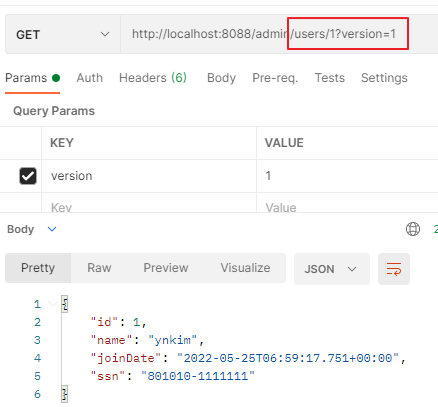Open the JSON format dropdown
Image resolution: width=438 pixels, height=407 pixels.
pyautogui.click(x=332, y=269)
